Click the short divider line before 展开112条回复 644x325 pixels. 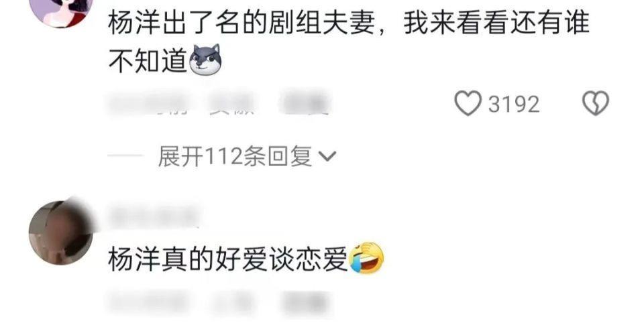(125, 156)
